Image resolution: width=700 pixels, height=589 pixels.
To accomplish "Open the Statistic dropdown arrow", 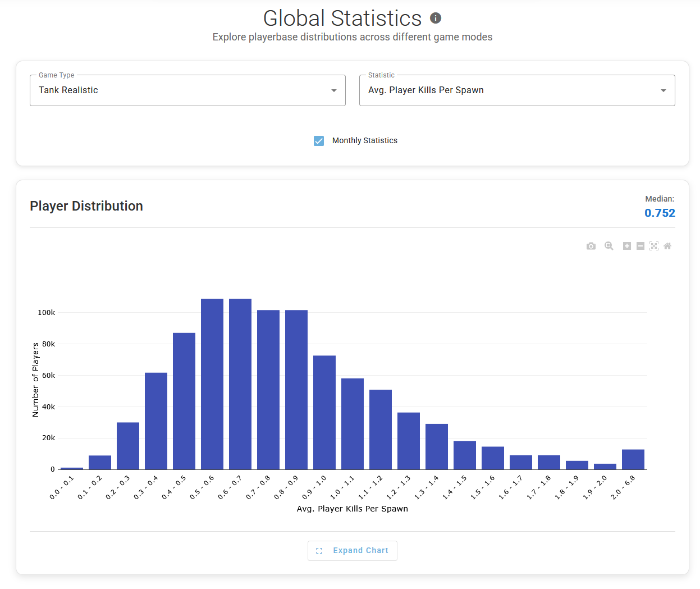I will tap(664, 90).
